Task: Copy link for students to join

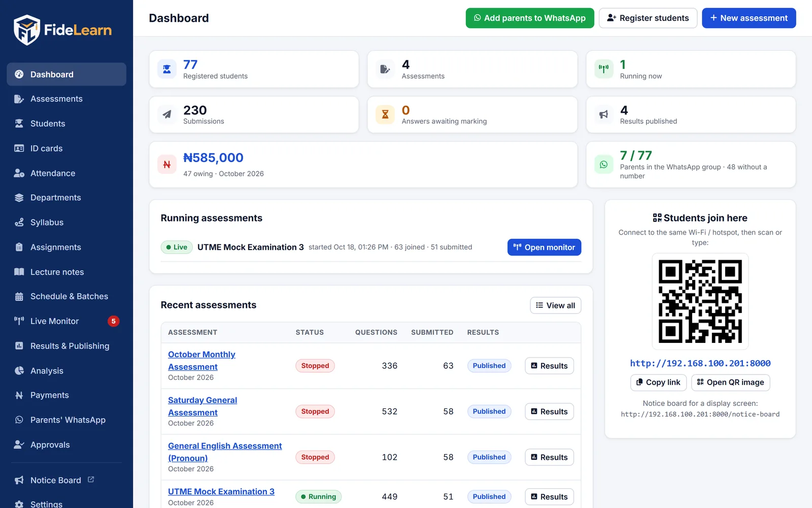Action: (x=658, y=383)
